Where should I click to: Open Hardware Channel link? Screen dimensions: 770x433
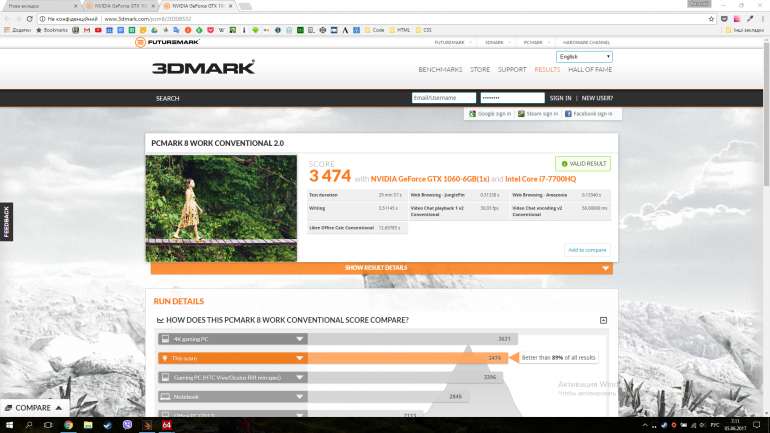click(586, 42)
